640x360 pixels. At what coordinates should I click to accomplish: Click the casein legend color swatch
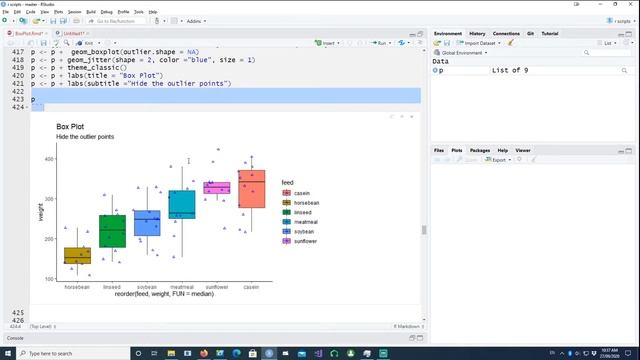[x=287, y=193]
